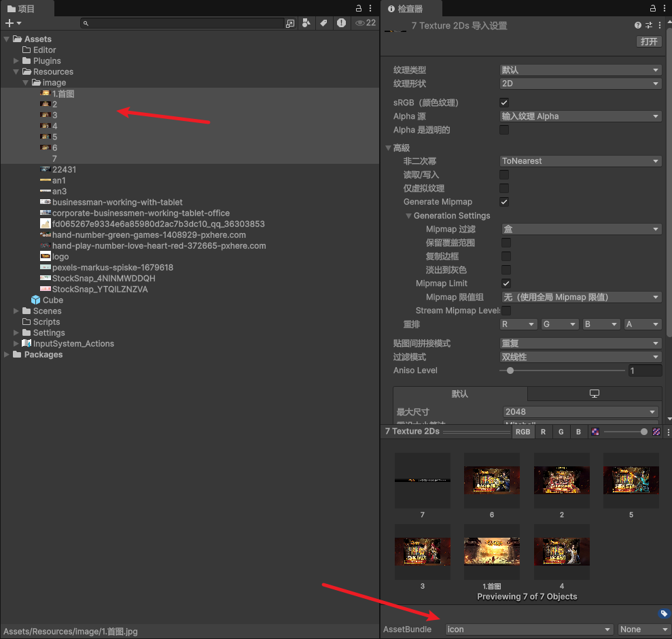This screenshot has width=672, height=639.
Task: Enable the 读取/写入 checkbox
Action: 503,174
